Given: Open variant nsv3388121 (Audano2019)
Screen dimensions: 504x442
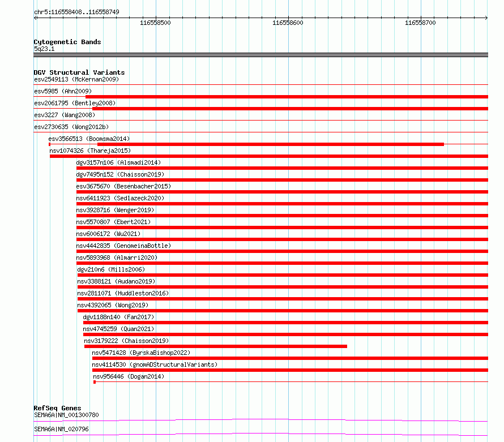Looking at the screenshot, I should click(x=116, y=281).
